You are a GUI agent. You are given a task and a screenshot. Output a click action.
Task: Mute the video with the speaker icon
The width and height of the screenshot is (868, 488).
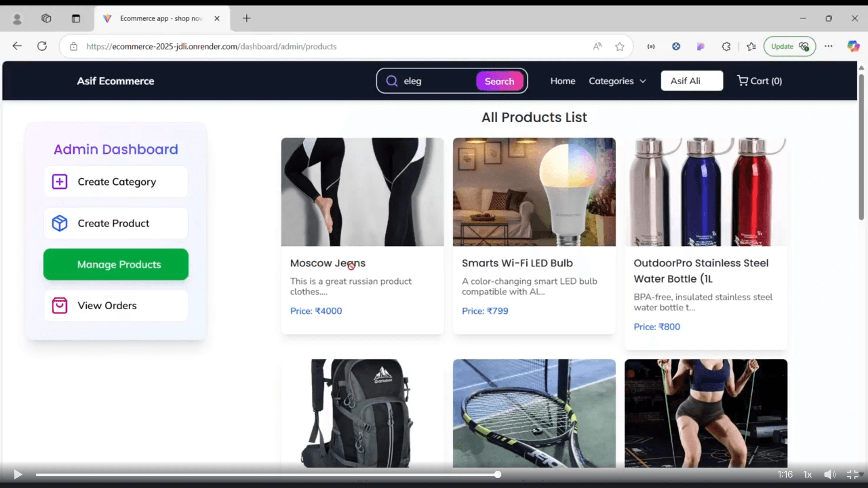[x=830, y=474]
